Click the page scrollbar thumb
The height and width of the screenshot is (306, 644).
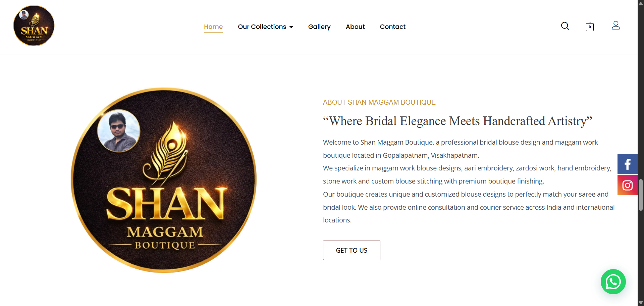click(641, 195)
